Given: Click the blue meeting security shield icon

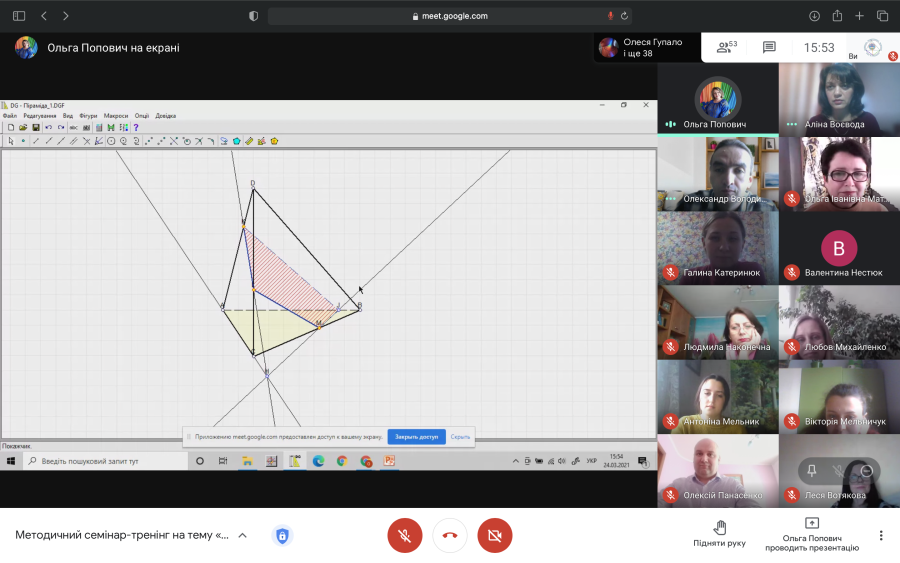Looking at the screenshot, I should tap(282, 535).
